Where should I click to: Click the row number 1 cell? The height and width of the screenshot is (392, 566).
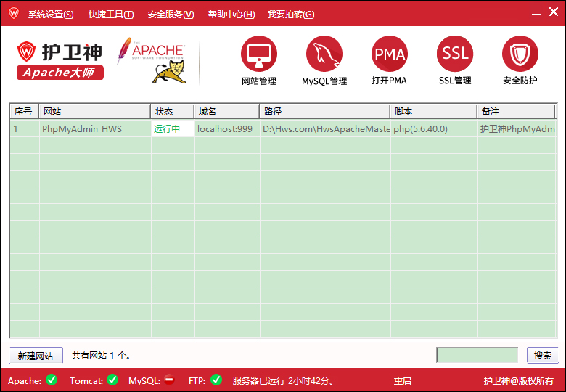[x=25, y=129]
